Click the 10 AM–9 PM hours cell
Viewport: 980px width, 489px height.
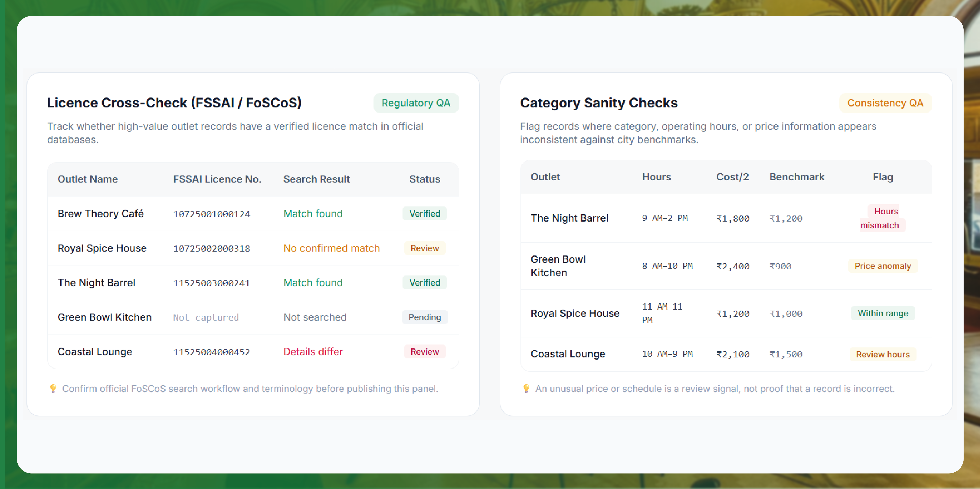(x=668, y=354)
